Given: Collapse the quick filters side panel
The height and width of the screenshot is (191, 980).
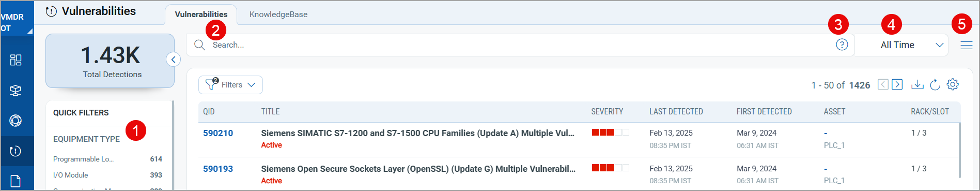Looking at the screenshot, I should 174,60.
